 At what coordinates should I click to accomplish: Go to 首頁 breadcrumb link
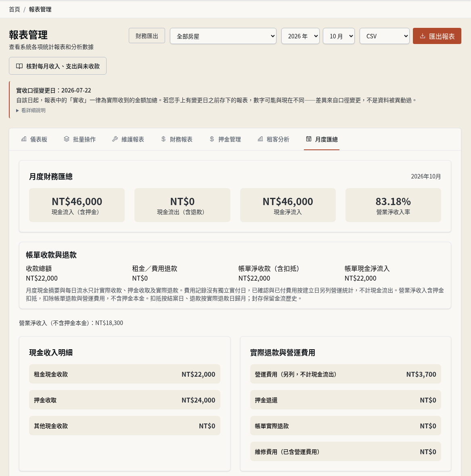click(15, 9)
